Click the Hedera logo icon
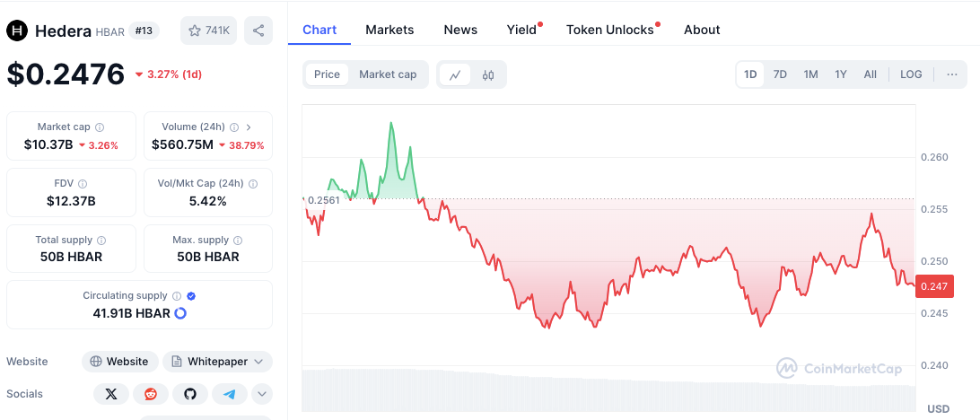Screen dimensions: 980x420 18,31
